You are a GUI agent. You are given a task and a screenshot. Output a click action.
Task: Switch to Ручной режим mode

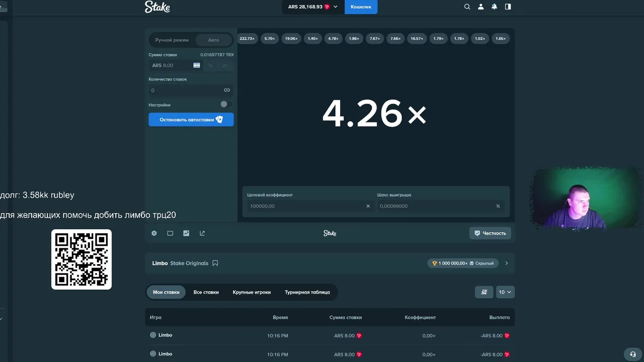coord(172,40)
